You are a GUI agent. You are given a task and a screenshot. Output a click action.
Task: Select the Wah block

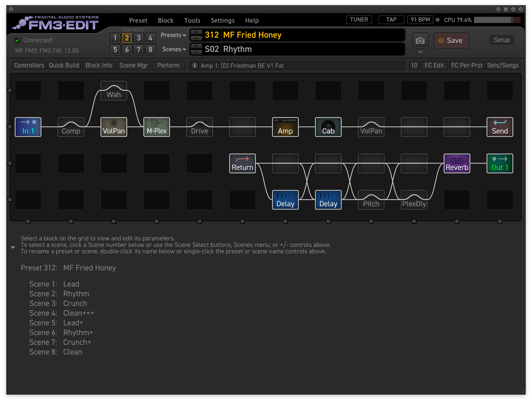(x=114, y=91)
